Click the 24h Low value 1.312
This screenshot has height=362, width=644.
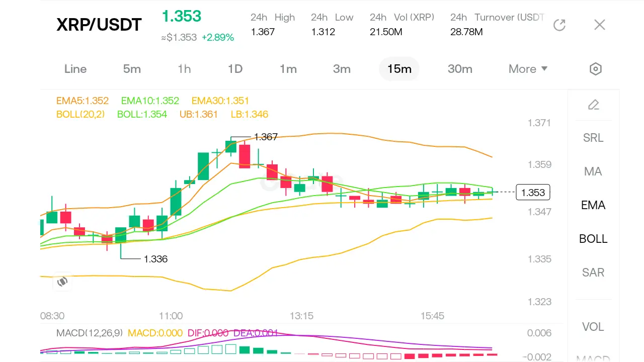pos(323,32)
